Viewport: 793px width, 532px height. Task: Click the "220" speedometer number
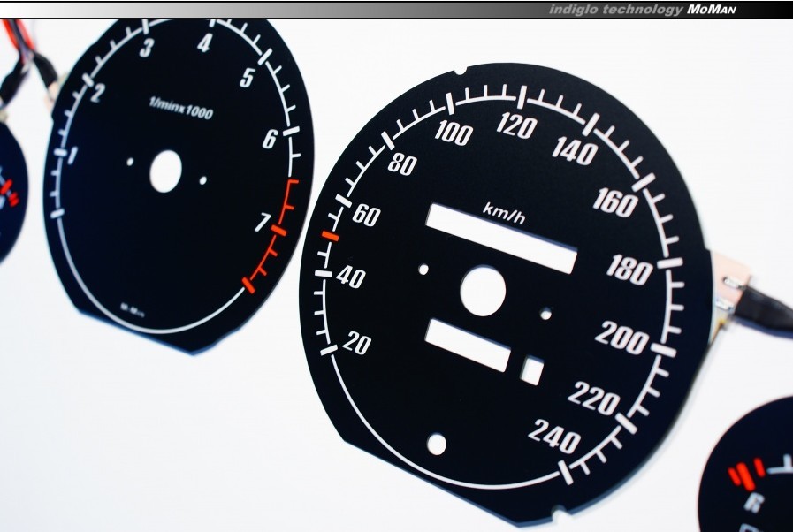coord(594,398)
